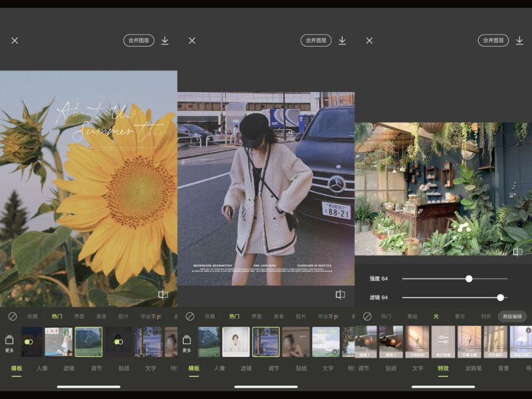Switch to the 涂鸦笔 tab
The width and height of the screenshot is (532, 399).
click(473, 368)
